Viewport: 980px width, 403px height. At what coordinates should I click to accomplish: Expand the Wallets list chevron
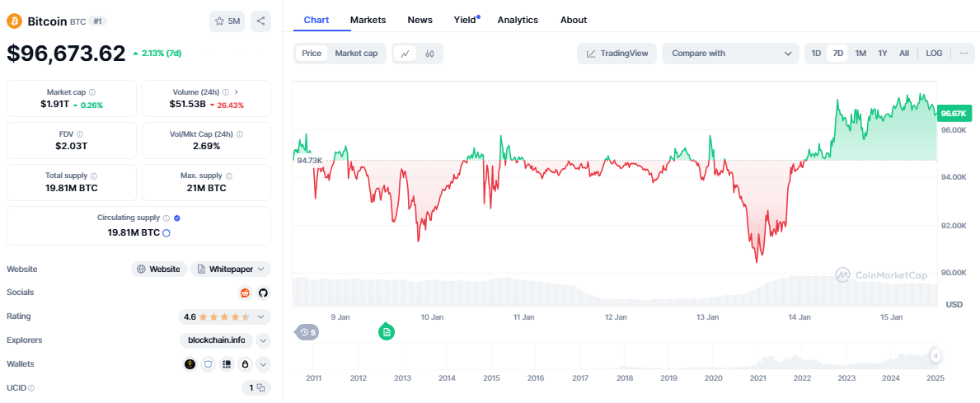tap(263, 363)
